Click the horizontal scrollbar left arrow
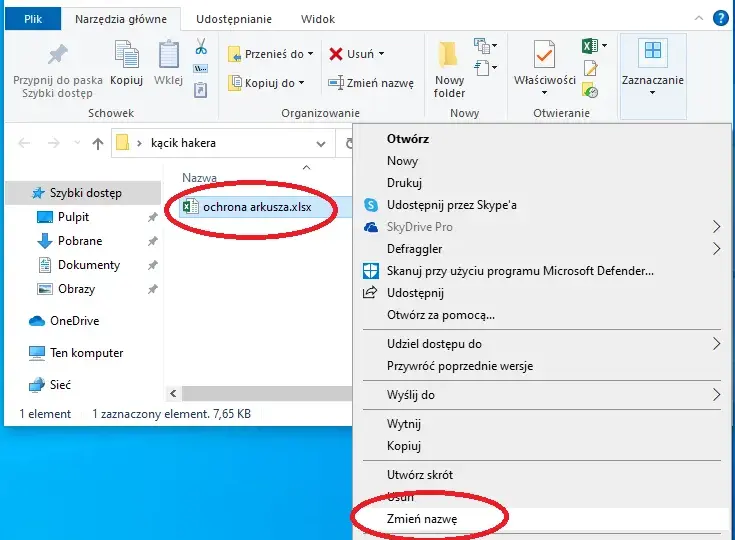The width and height of the screenshot is (735, 540). point(173,393)
